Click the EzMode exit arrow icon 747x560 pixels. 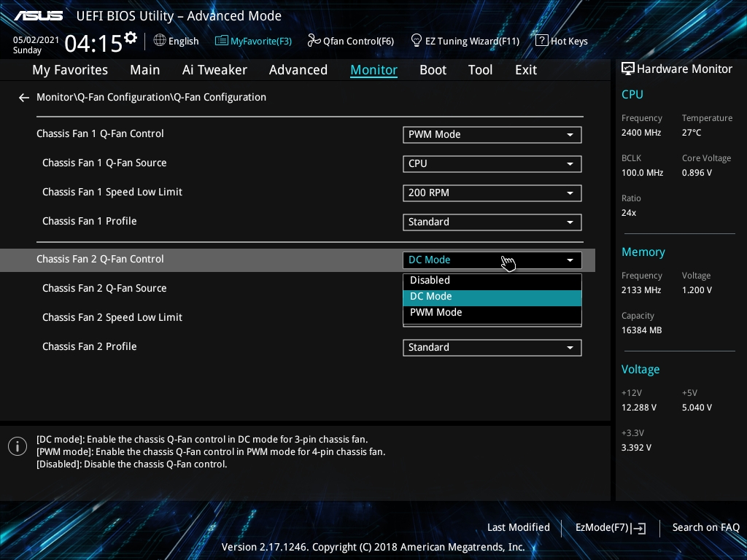(639, 528)
